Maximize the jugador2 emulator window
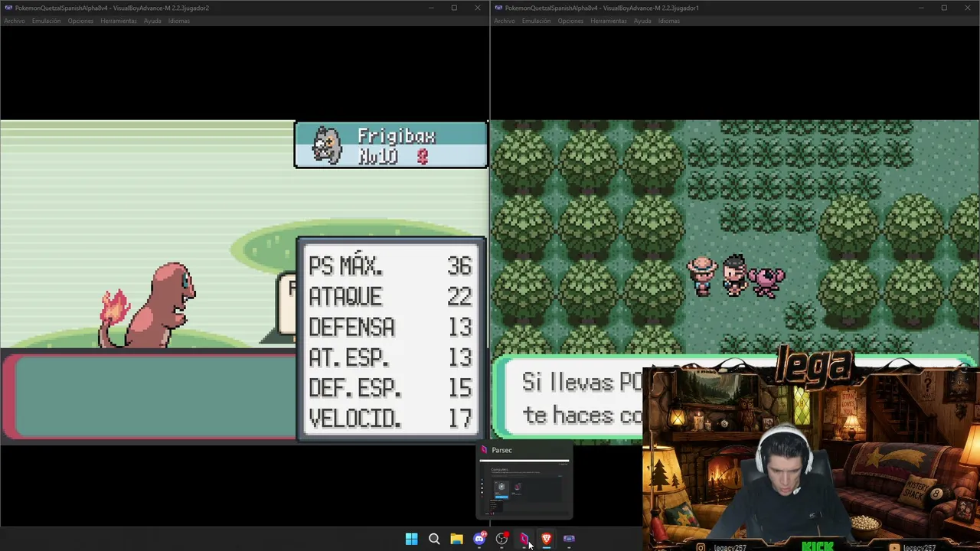Image resolution: width=980 pixels, height=551 pixels. tap(454, 8)
